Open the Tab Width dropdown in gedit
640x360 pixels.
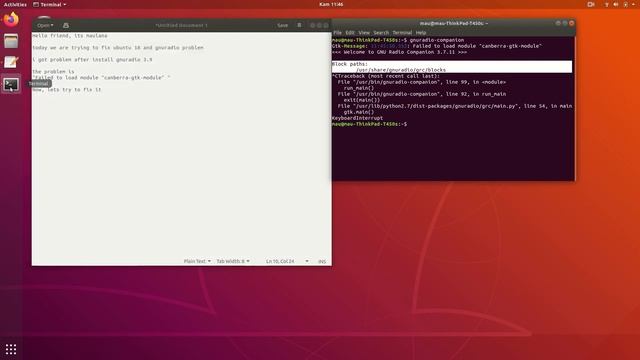tap(233, 261)
